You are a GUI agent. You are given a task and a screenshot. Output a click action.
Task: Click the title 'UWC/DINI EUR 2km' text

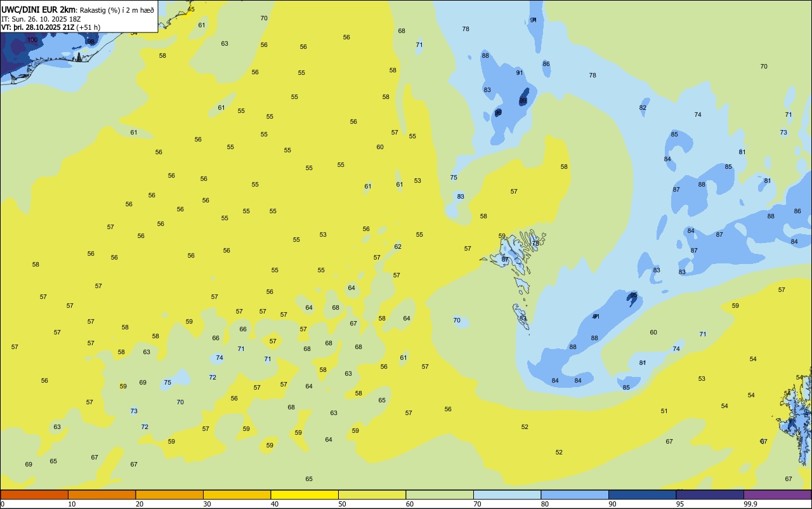click(39, 10)
